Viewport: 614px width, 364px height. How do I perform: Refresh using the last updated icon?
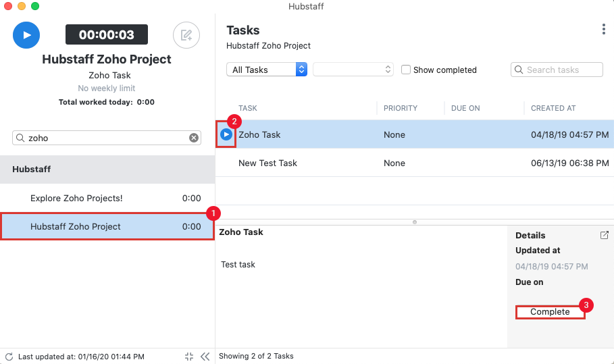pyautogui.click(x=9, y=357)
